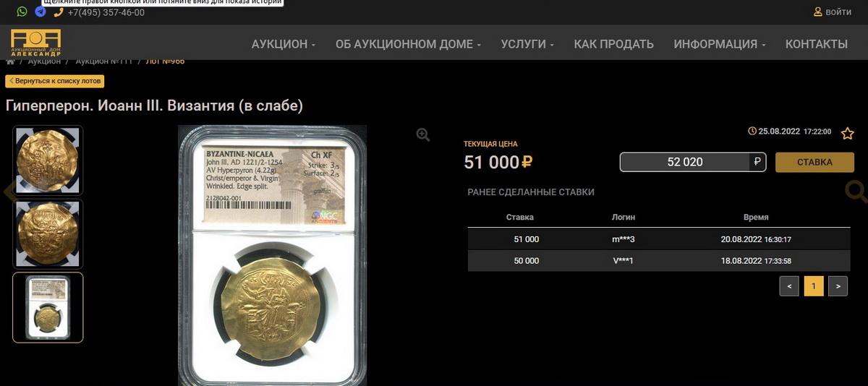Open the search magnifier at right edge
The image size is (868, 386).
click(x=856, y=191)
